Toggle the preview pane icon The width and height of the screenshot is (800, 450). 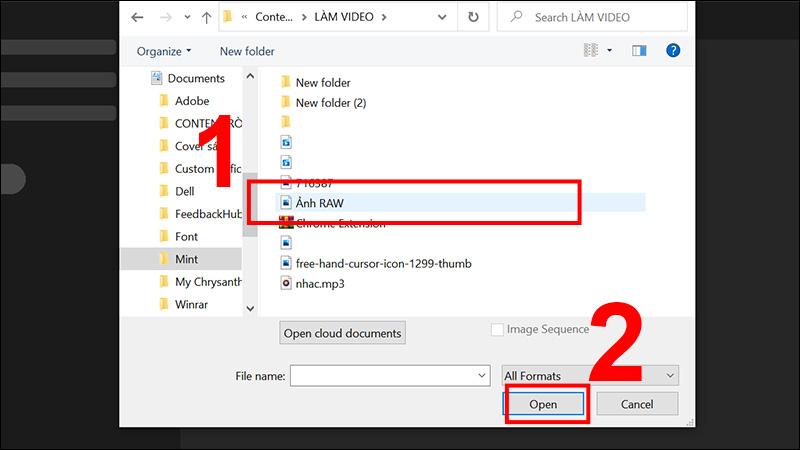tap(639, 50)
